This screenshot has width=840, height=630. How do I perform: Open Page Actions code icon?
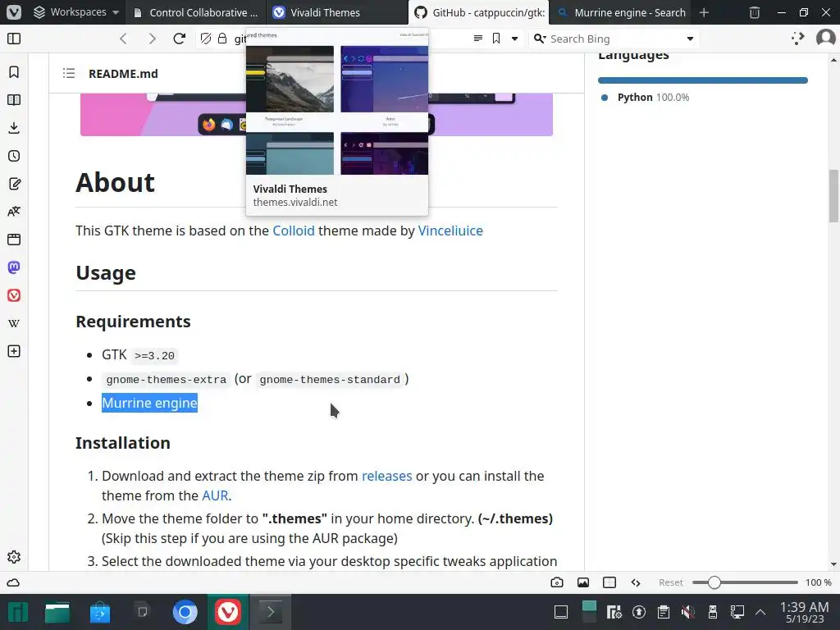636,582
